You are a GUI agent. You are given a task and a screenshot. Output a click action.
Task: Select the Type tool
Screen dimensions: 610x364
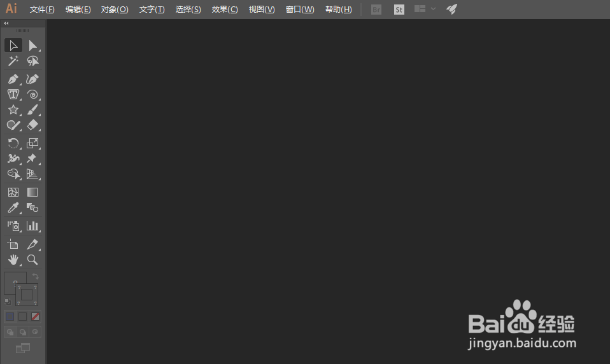point(13,94)
